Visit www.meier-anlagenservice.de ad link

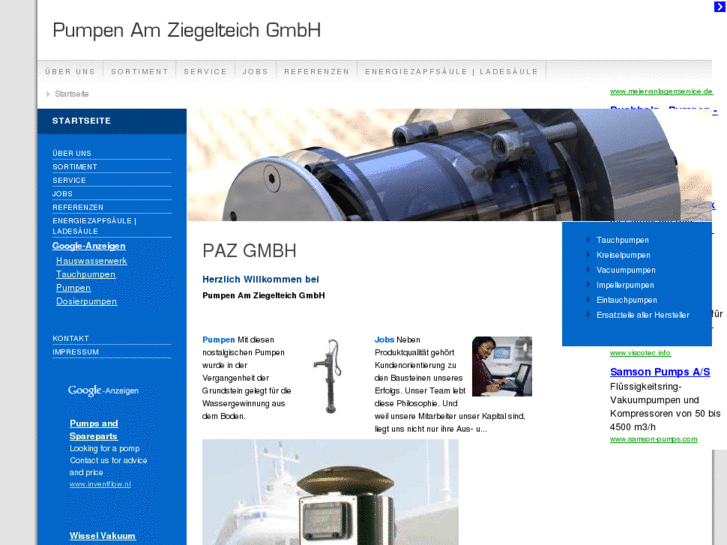pos(662,91)
